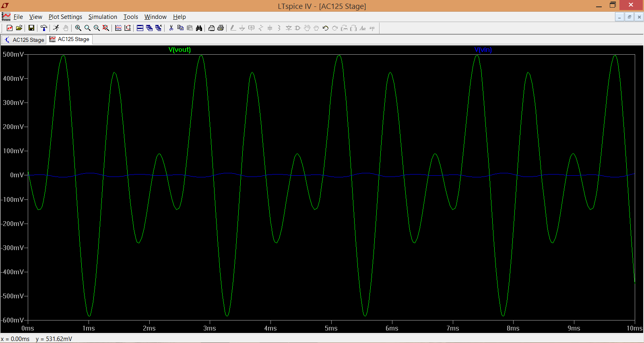Select the Capacitor placement tool
Screen dimensions: 644x343
270,28
